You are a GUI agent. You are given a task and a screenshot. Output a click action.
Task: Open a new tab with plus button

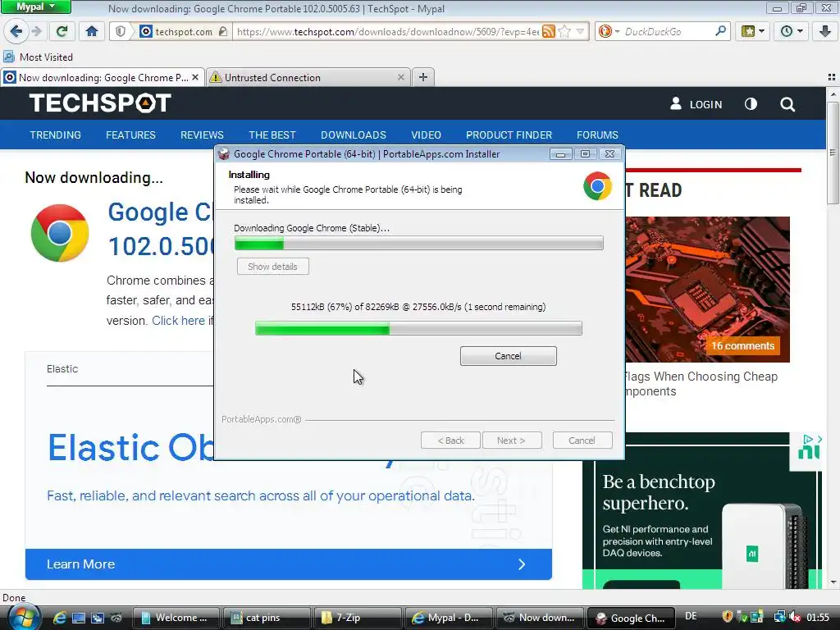pyautogui.click(x=423, y=77)
